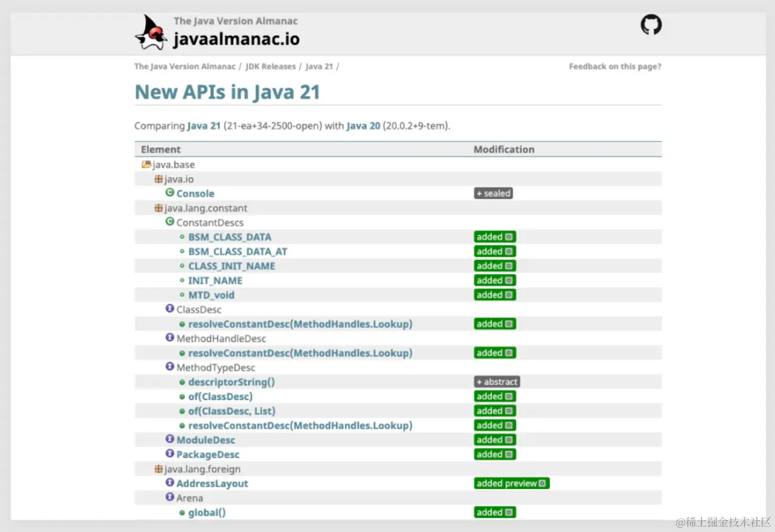
Task: Open the Console class link
Action: (x=195, y=193)
